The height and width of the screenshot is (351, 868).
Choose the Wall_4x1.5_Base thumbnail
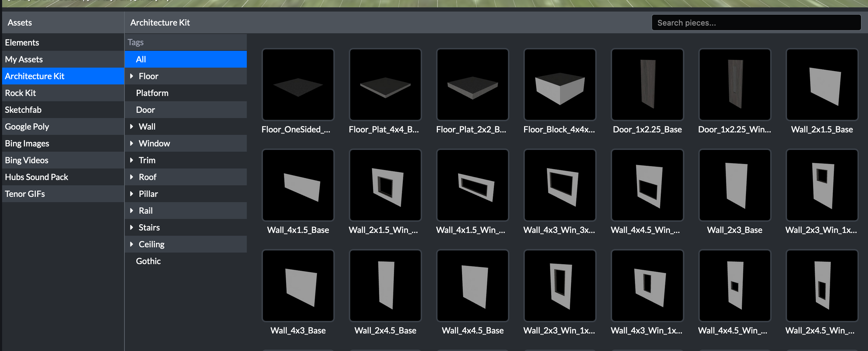click(298, 185)
